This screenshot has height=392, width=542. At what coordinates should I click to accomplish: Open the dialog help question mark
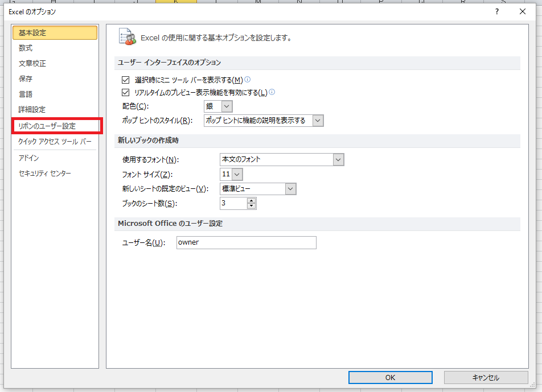tap(497, 12)
